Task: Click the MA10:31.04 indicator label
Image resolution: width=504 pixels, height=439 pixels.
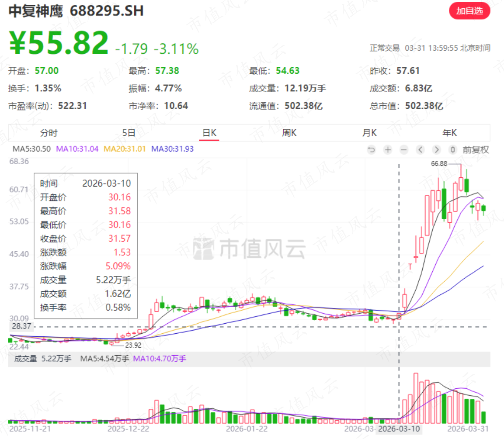Action: [77, 149]
